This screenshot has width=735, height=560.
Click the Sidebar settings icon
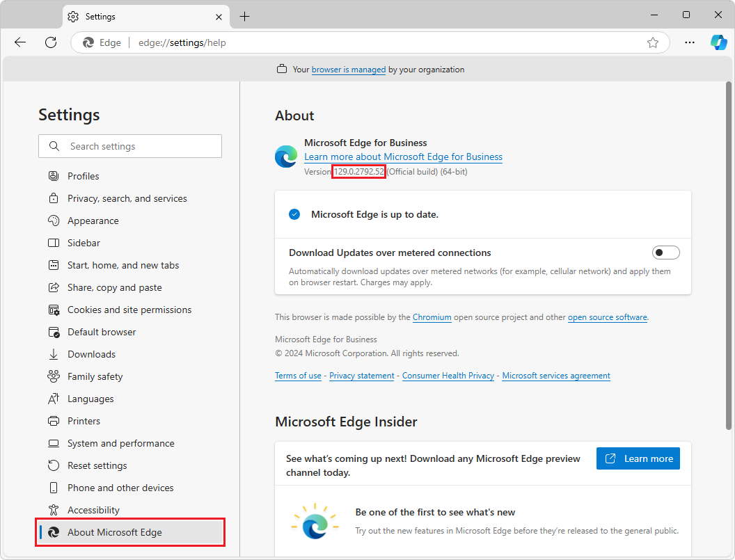click(54, 242)
